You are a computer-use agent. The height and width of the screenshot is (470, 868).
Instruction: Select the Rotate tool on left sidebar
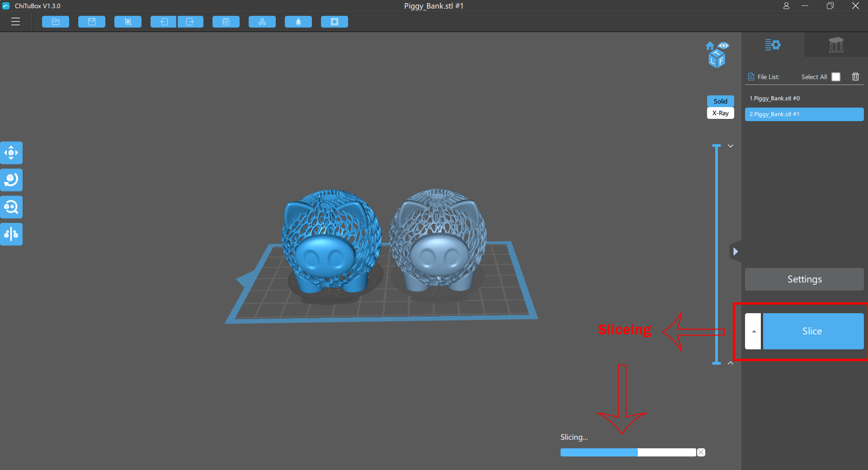[x=11, y=180]
